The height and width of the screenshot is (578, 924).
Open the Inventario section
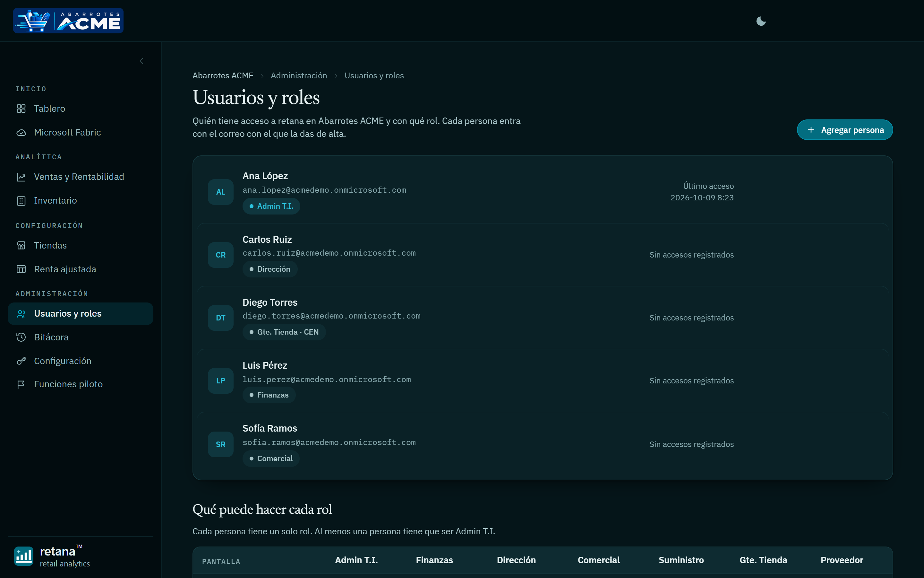click(x=80, y=201)
